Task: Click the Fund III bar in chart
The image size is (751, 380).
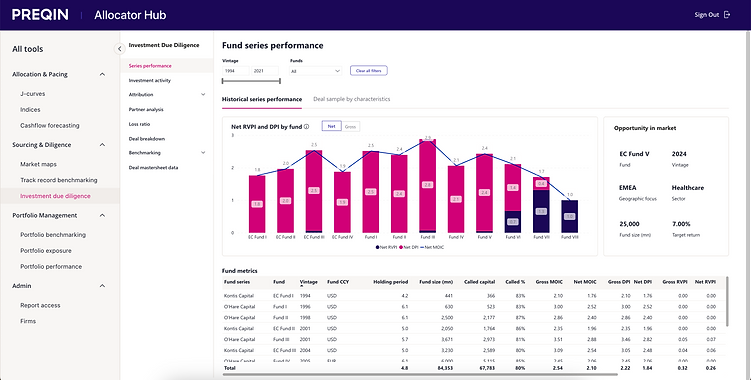Action: (x=427, y=186)
